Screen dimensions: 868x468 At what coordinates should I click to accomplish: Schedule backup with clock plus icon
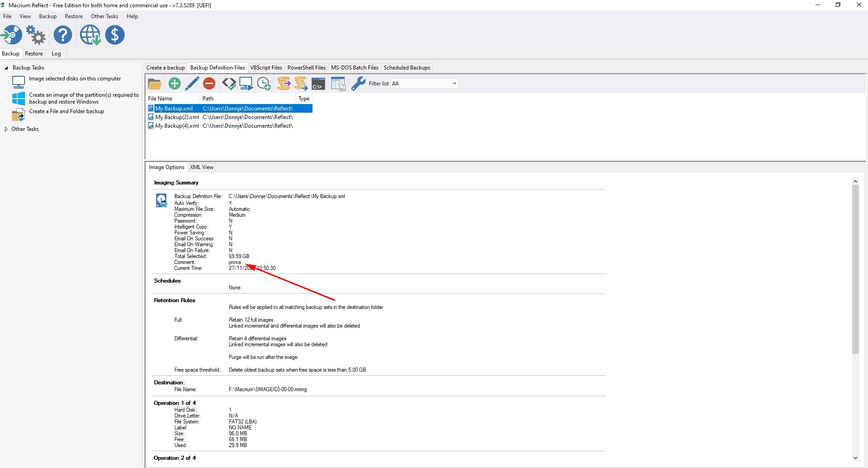264,84
